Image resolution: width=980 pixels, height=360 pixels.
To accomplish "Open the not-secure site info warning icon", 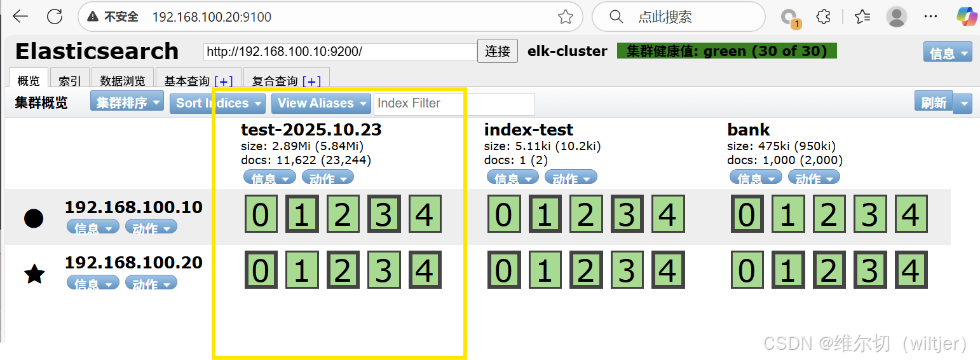I will click(93, 17).
